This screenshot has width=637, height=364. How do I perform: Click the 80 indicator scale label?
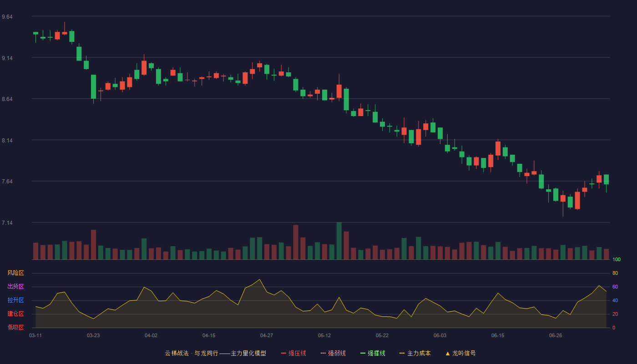click(615, 273)
